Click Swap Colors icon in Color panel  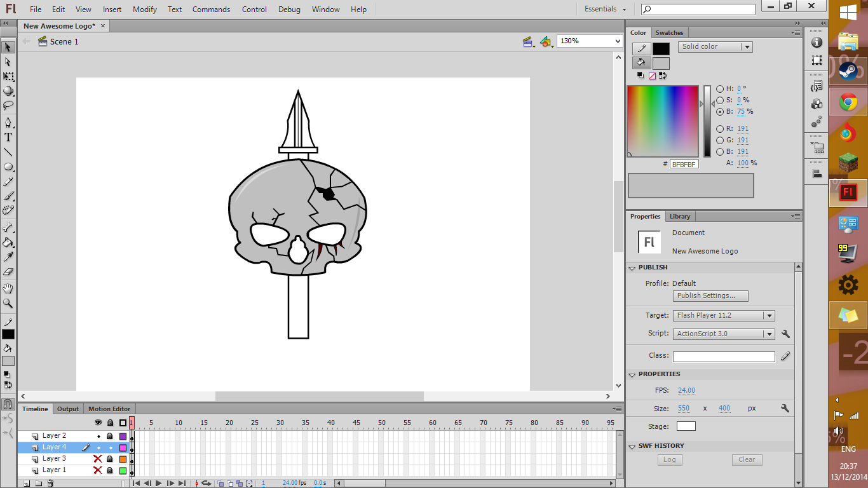pyautogui.click(x=663, y=76)
